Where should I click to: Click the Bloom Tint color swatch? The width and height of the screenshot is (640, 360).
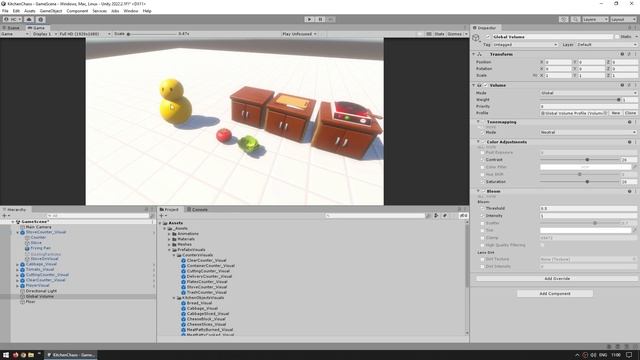tap(585, 231)
